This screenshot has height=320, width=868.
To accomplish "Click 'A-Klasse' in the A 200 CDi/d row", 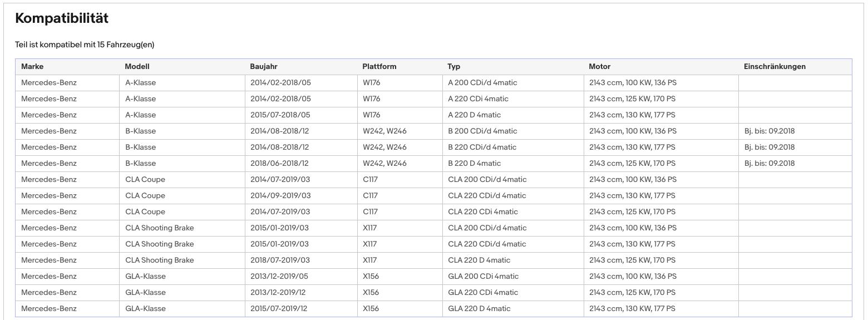I will coord(141,83).
